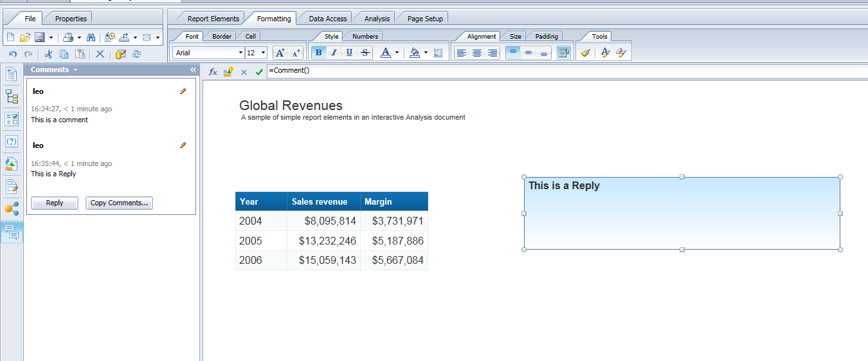Image resolution: width=868 pixels, height=361 pixels.
Task: Align text left
Action: [461, 53]
